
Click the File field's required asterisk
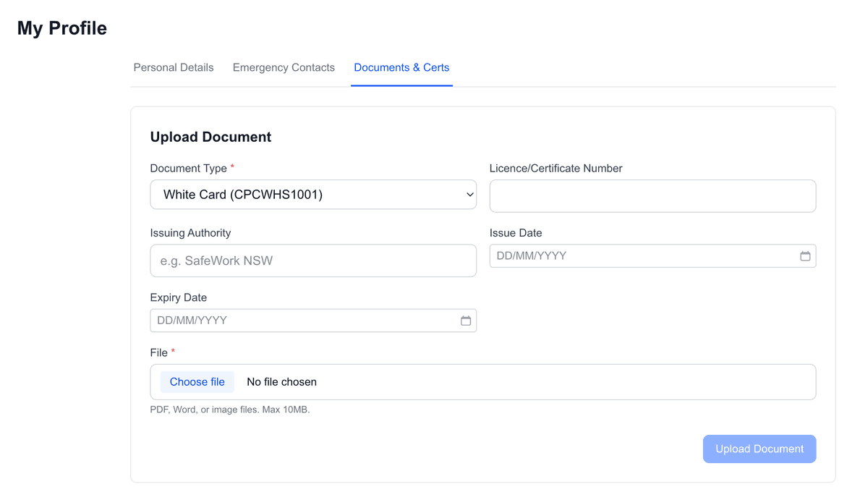(x=171, y=352)
